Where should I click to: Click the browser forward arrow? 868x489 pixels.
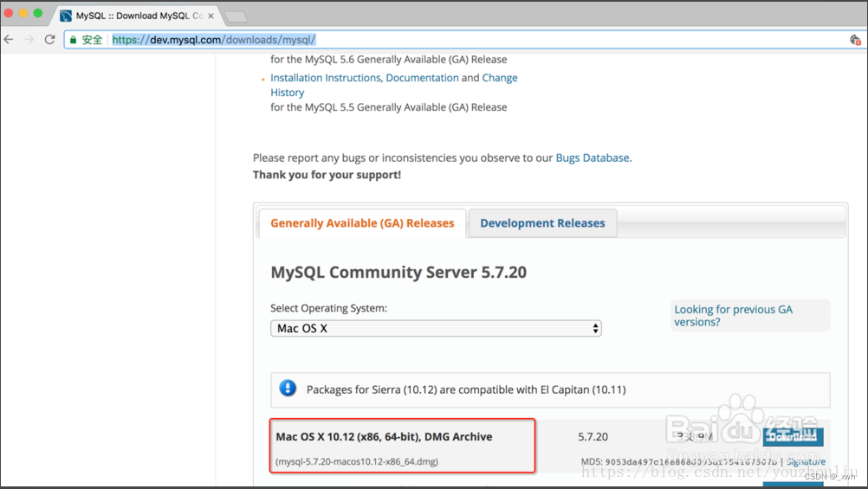click(29, 39)
